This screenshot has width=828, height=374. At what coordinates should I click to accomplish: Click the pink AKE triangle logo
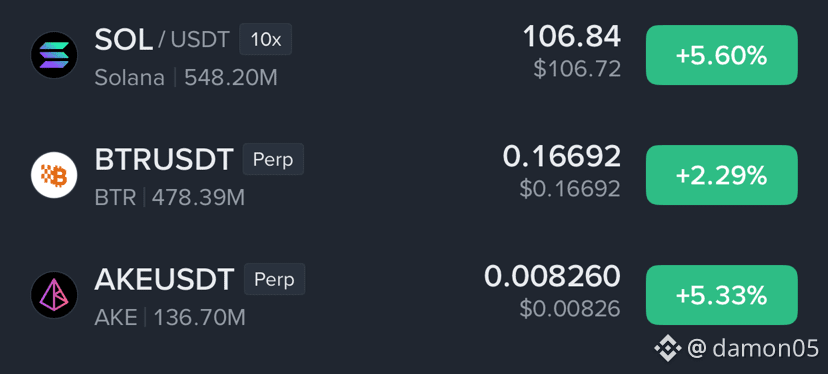pyautogui.click(x=54, y=295)
